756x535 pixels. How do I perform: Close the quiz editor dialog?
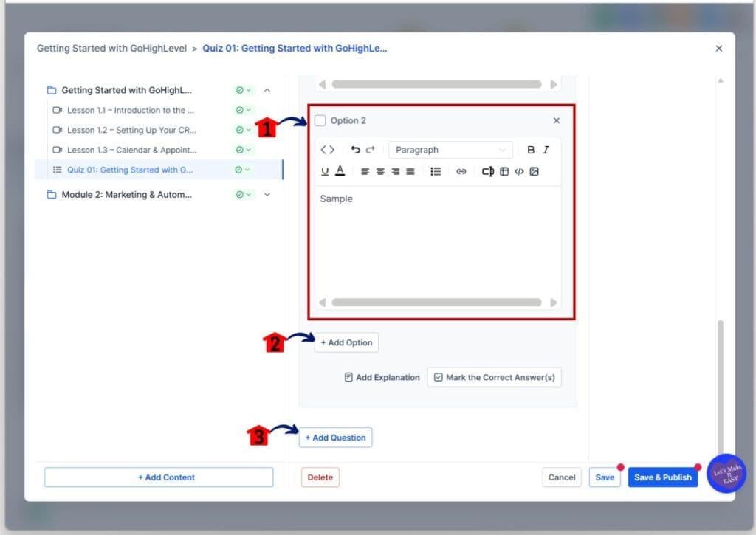pyautogui.click(x=719, y=49)
